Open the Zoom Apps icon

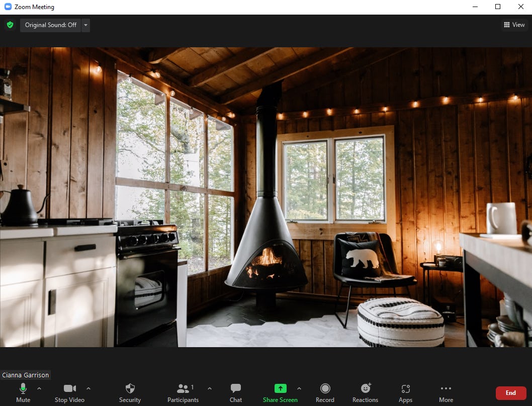click(405, 388)
